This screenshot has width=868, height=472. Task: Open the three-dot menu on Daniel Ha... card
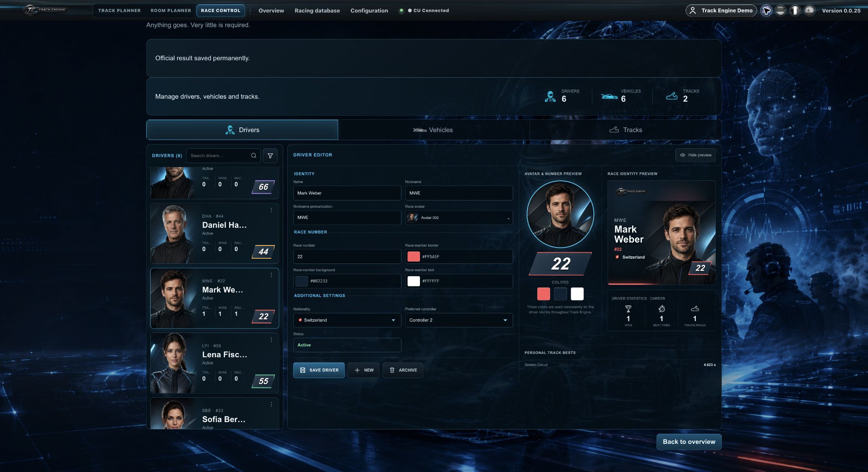tap(271, 210)
